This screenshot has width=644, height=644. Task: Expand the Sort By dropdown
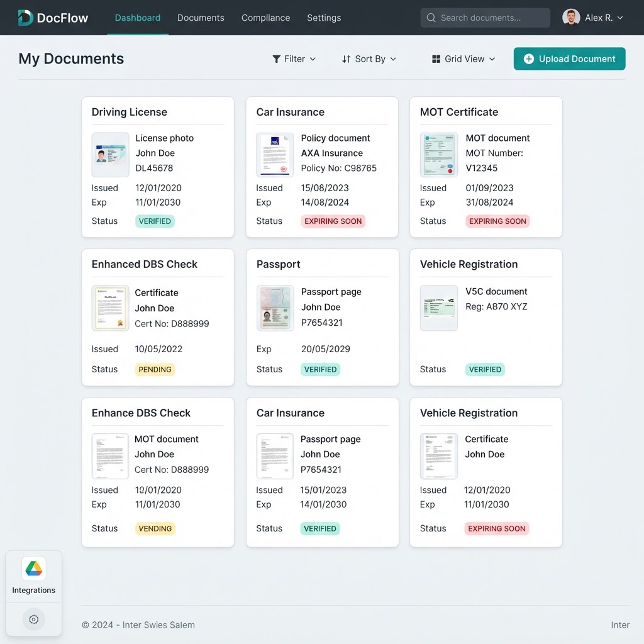point(369,59)
